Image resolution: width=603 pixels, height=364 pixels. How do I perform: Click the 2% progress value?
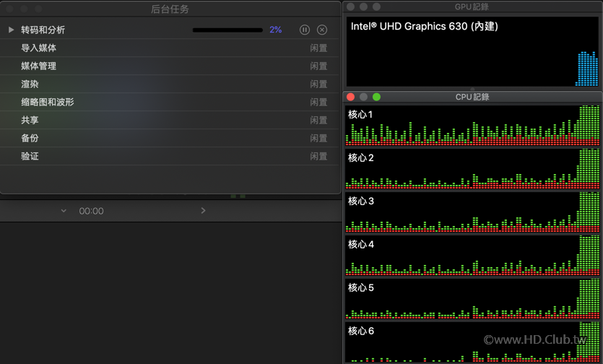coord(276,30)
